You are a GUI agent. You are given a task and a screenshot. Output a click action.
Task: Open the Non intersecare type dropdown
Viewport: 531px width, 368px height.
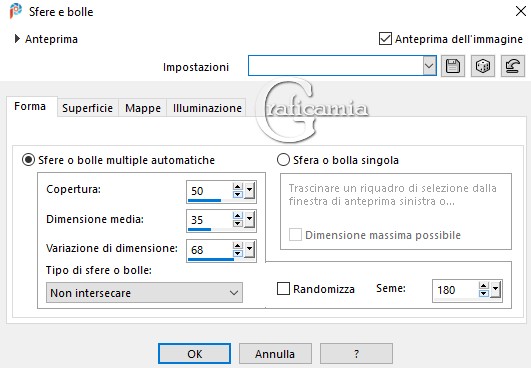[x=144, y=293]
